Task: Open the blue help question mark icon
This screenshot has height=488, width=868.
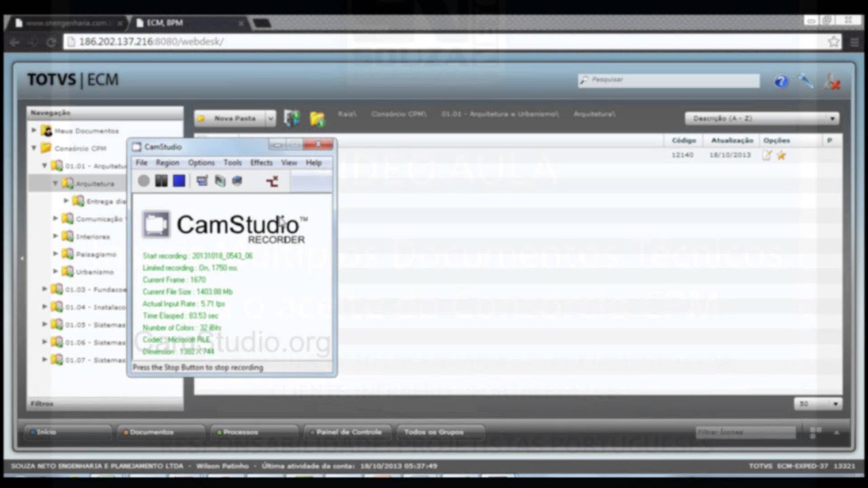Action: [x=781, y=81]
